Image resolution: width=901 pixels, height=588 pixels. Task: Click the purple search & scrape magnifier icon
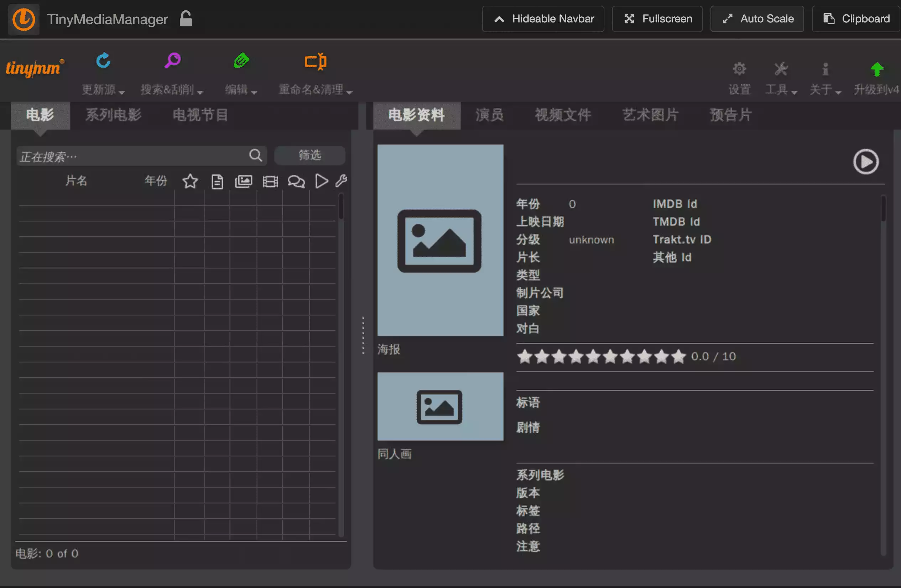click(173, 61)
